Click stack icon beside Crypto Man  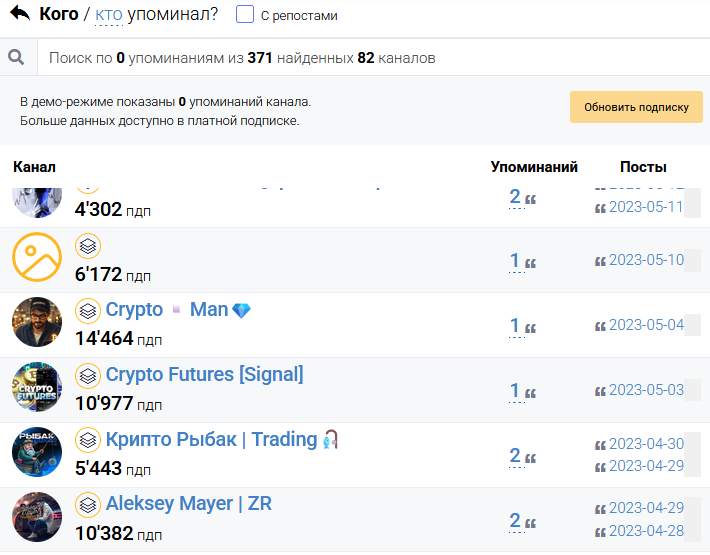click(x=88, y=311)
